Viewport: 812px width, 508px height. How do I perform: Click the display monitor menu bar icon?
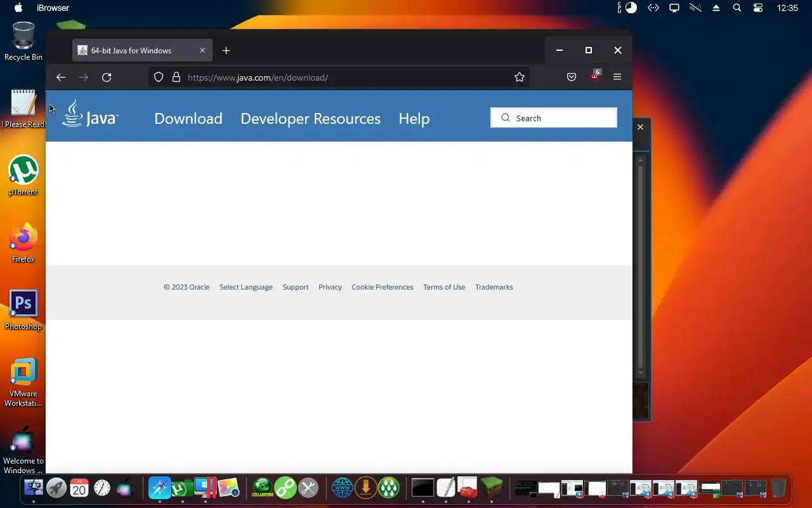[x=674, y=8]
